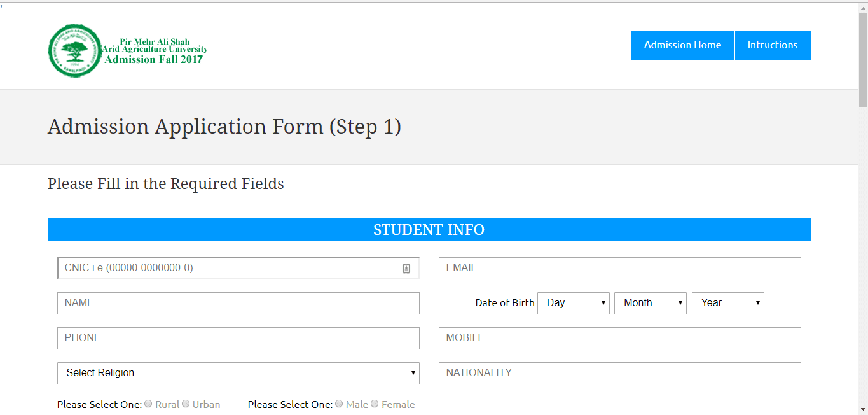Screen dimensions: 868x415
Task: Click scrollbar up arrow
Action: (863, 7)
